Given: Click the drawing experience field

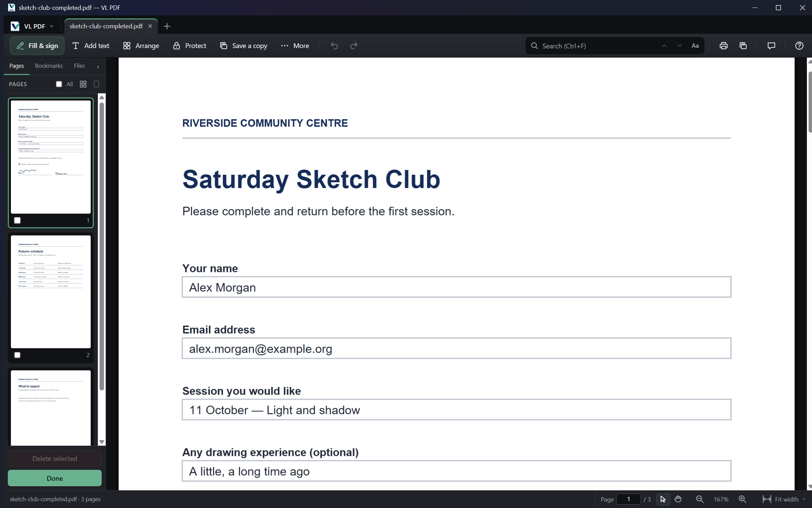Looking at the screenshot, I should [x=456, y=471].
